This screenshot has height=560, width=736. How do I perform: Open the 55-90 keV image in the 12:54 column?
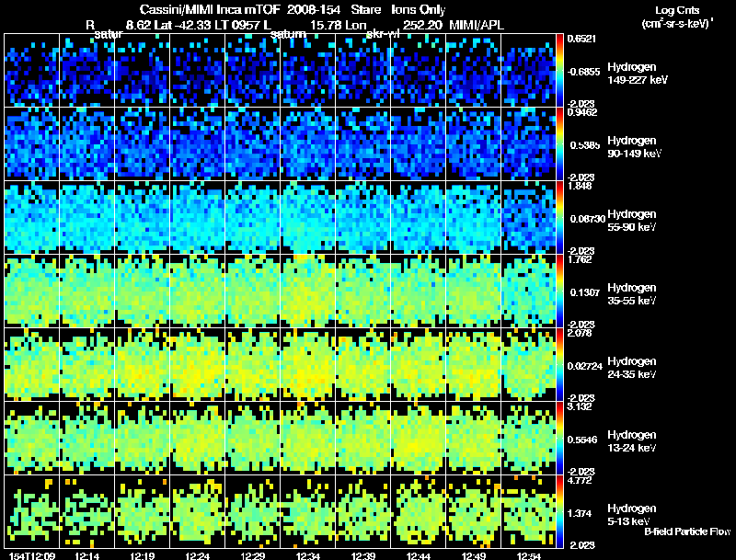(528, 218)
